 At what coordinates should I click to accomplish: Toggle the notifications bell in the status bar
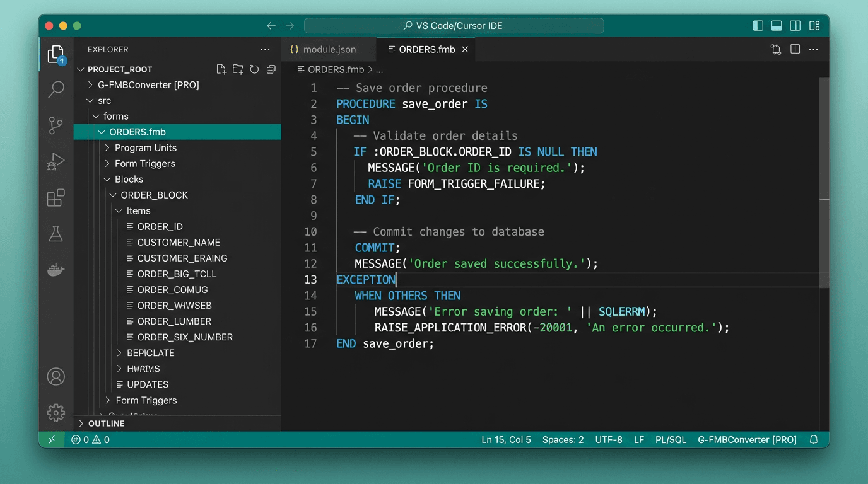tap(814, 439)
